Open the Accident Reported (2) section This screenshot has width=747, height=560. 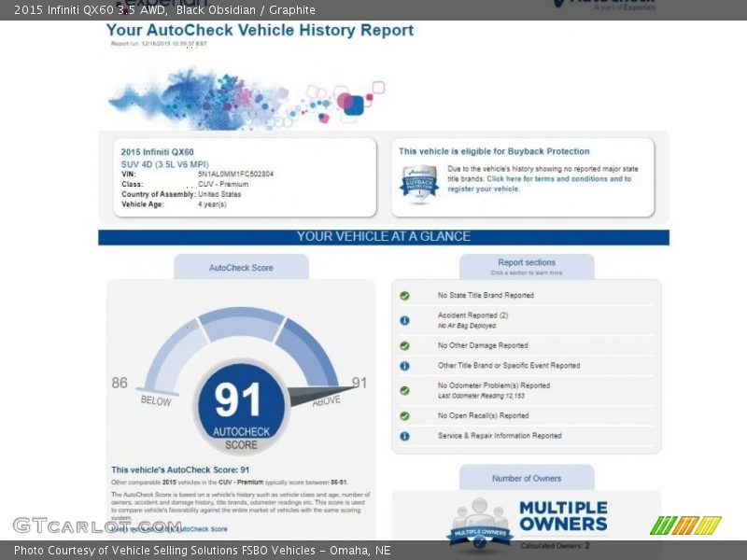pyautogui.click(x=472, y=315)
